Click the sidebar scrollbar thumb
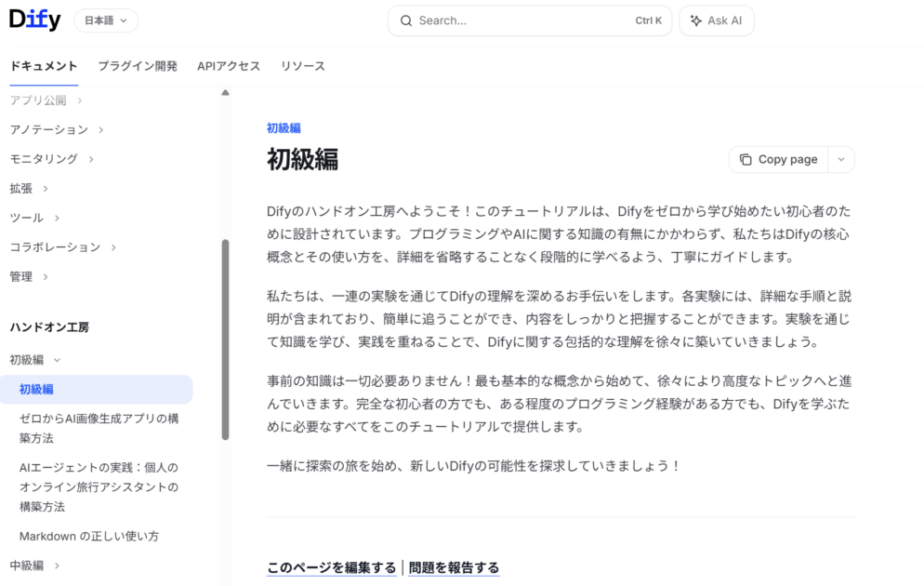Viewport: 924px width, 586px height. click(225, 340)
